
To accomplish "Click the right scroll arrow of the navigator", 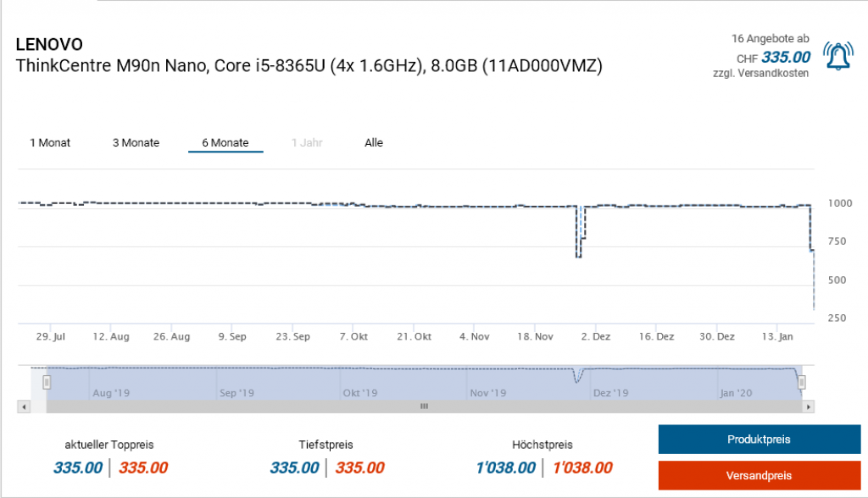I will [x=809, y=407].
